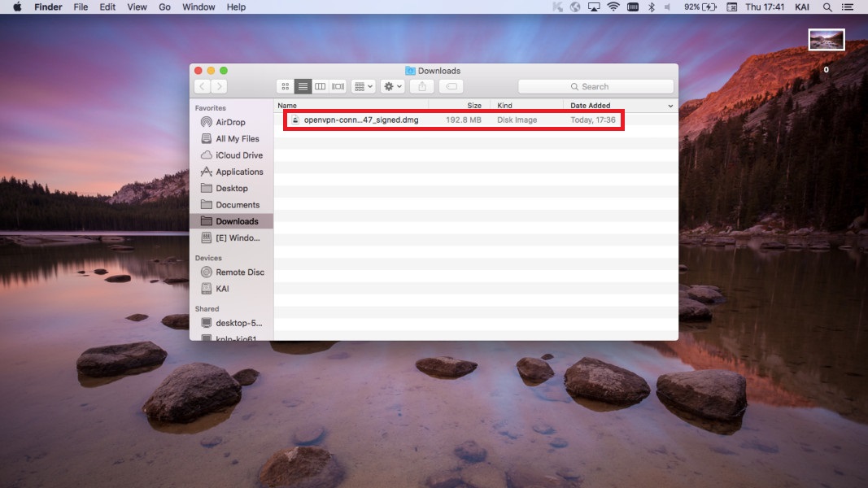Image resolution: width=868 pixels, height=488 pixels.
Task: Switch Finder to icon view
Action: point(285,86)
